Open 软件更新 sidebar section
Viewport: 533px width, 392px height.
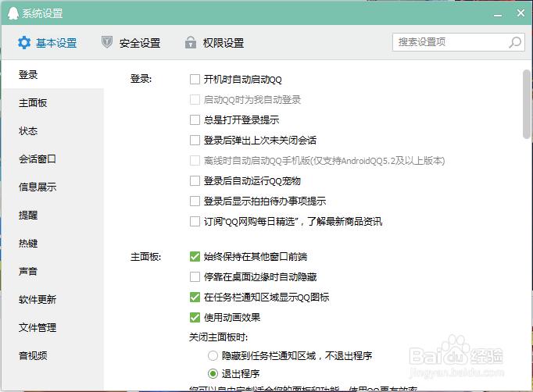[x=52, y=299]
